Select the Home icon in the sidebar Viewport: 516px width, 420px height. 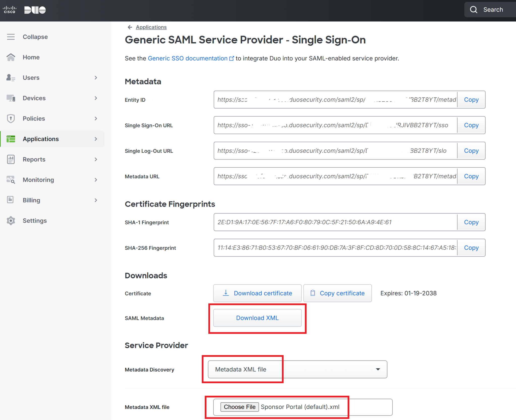[x=11, y=57]
